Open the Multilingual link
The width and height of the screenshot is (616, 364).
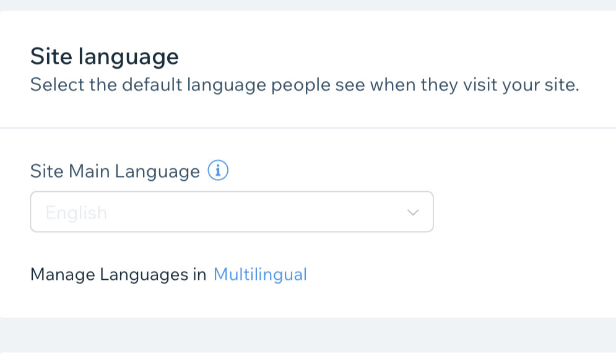pos(260,274)
